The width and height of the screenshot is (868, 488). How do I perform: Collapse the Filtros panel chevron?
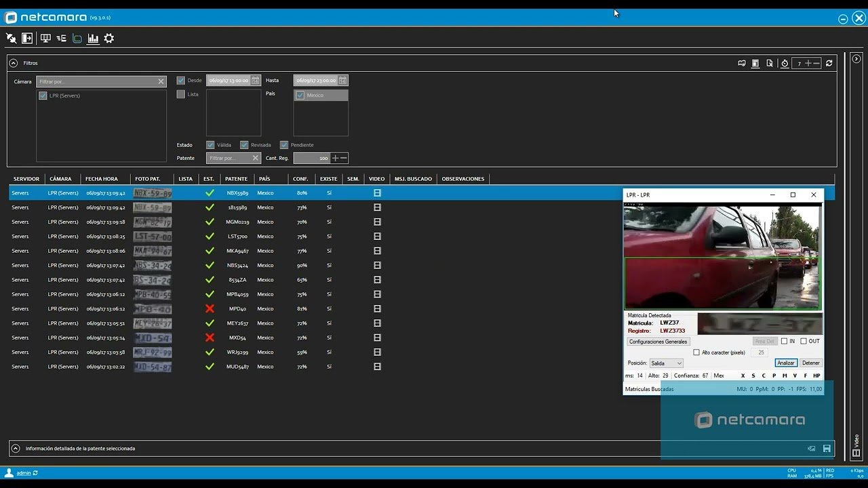[x=13, y=63]
